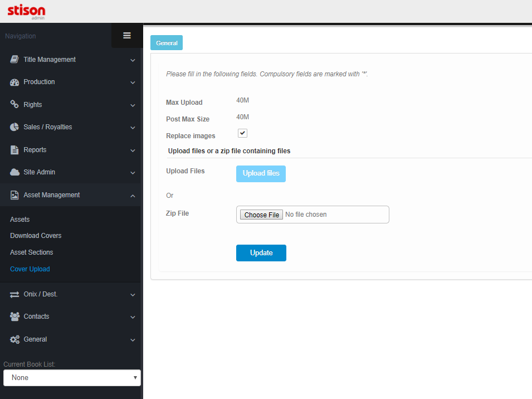The image size is (532, 399).
Task: Click the Site Admin cloud icon
Action: (x=14, y=172)
